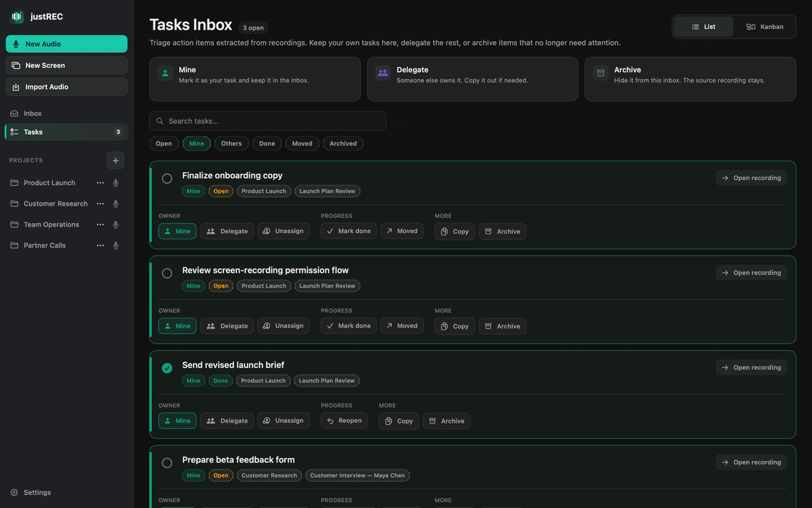812x508 pixels.
Task: Open more options for Team Operations project
Action: 100,225
